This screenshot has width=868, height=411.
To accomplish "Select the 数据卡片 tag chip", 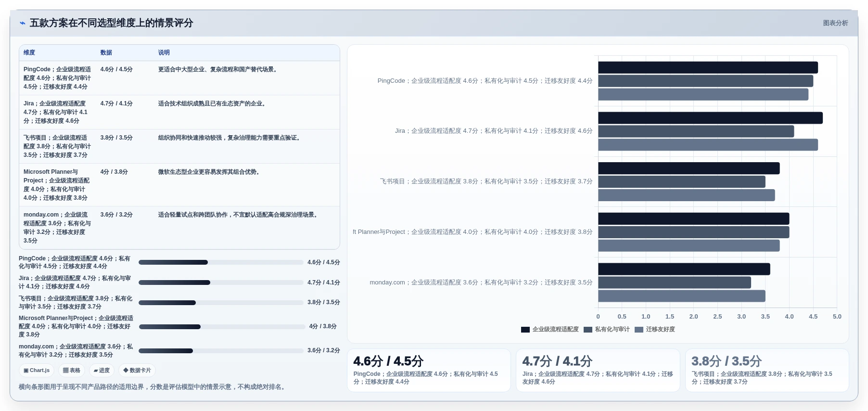I will pos(137,371).
